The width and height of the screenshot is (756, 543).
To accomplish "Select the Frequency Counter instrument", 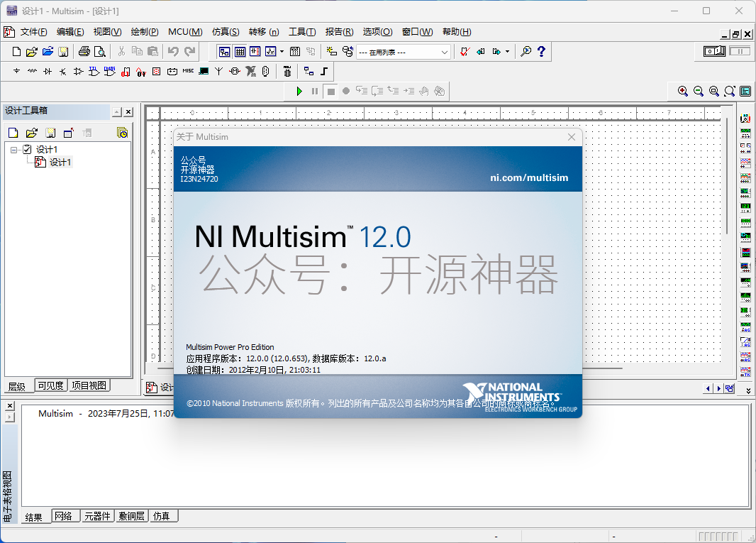I will pos(745,207).
